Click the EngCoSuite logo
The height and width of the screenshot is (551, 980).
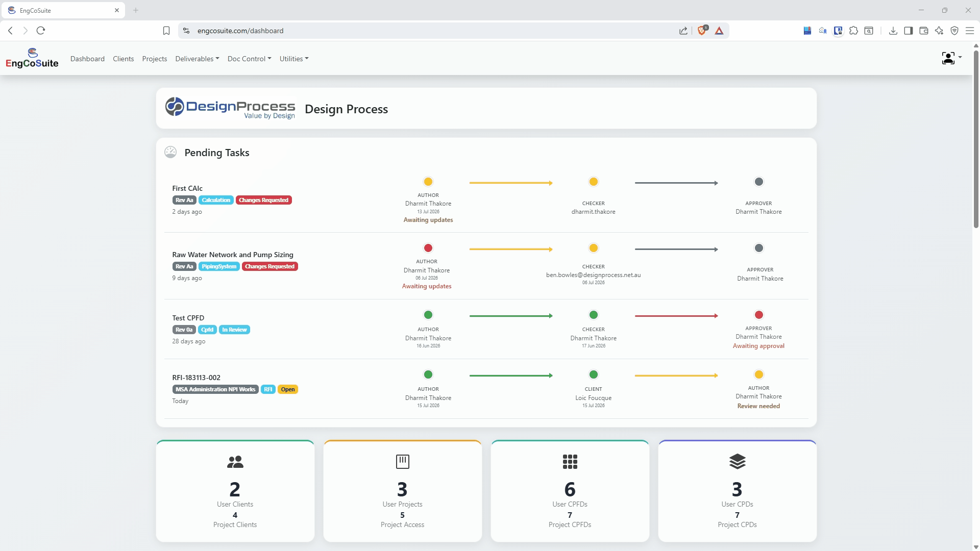(32, 58)
